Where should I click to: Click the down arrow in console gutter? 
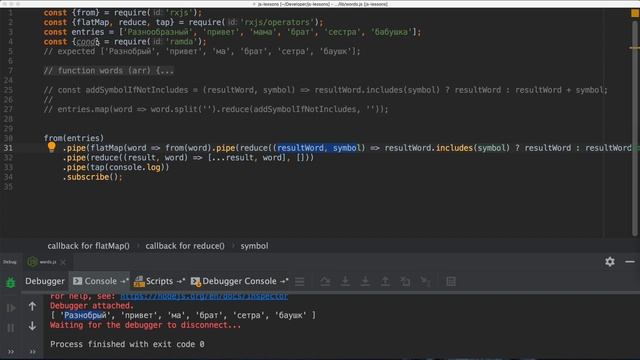point(32,326)
